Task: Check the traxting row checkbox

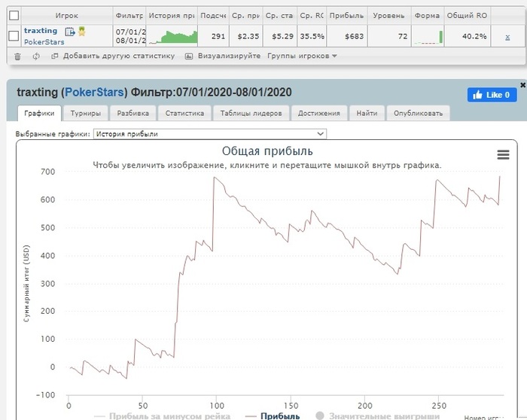Action: (14, 35)
